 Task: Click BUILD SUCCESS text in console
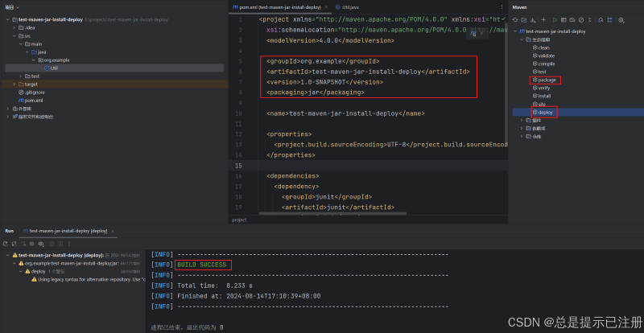[202, 265]
